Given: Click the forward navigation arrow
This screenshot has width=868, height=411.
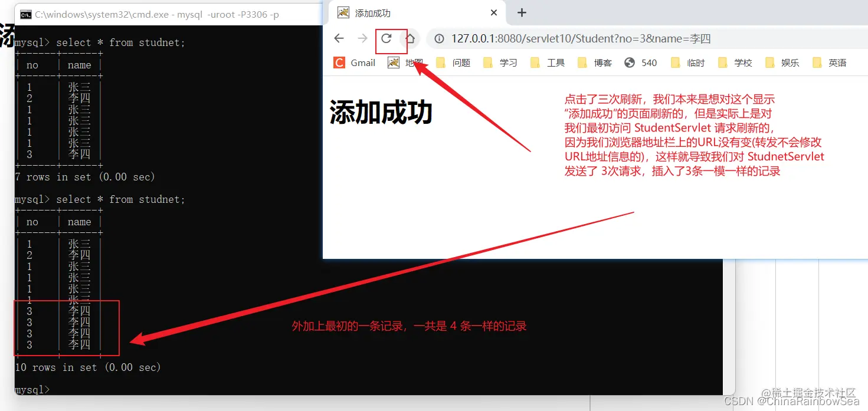Looking at the screenshot, I should point(362,38).
